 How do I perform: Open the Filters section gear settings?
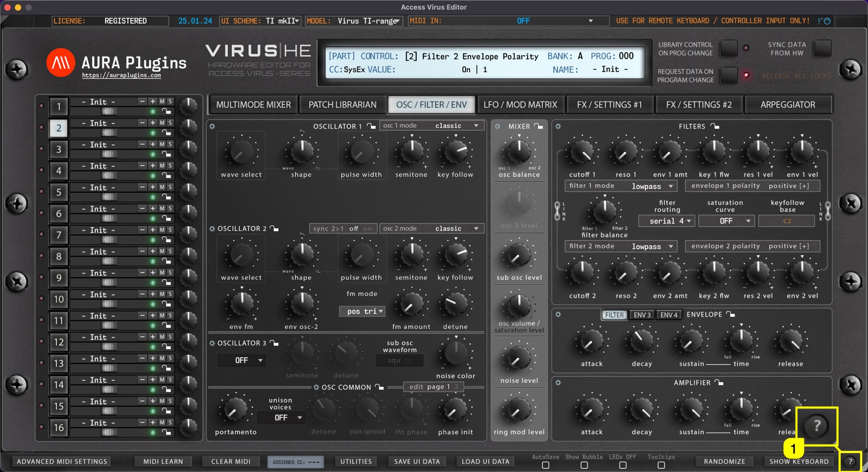(558, 126)
